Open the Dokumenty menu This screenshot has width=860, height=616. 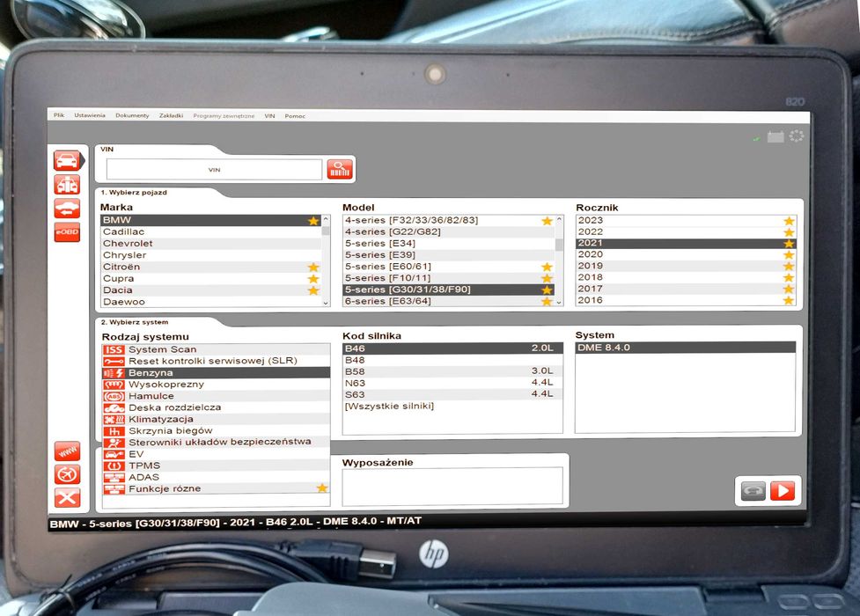132,115
